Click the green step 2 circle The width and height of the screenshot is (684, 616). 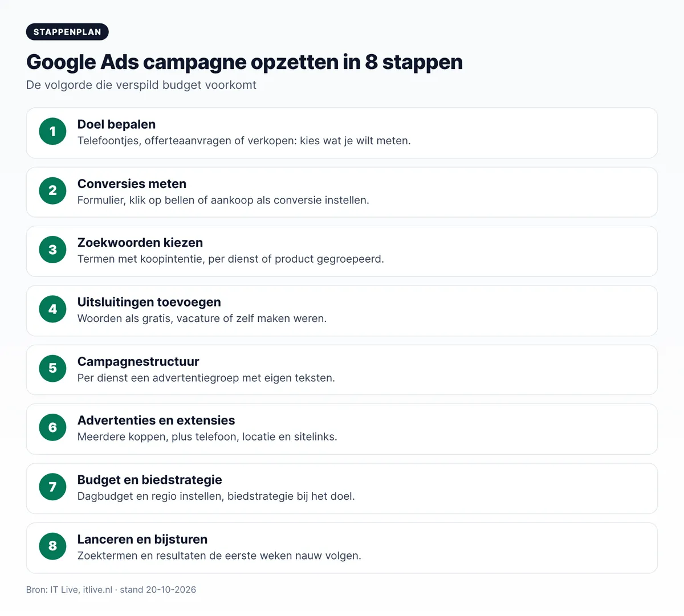click(x=53, y=190)
